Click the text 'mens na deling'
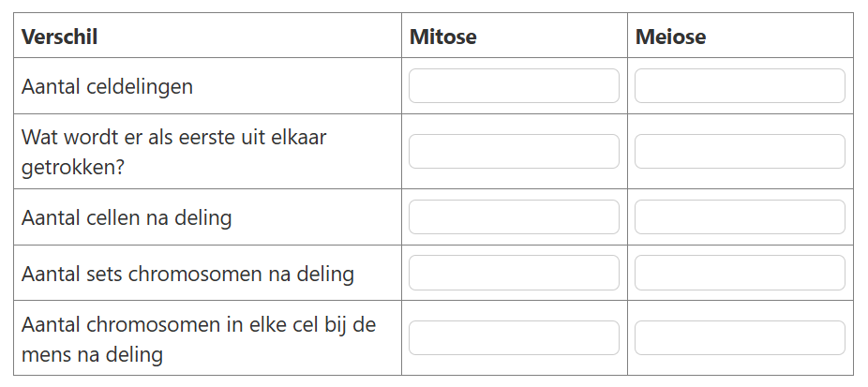The height and width of the screenshot is (387, 868). 92,354
